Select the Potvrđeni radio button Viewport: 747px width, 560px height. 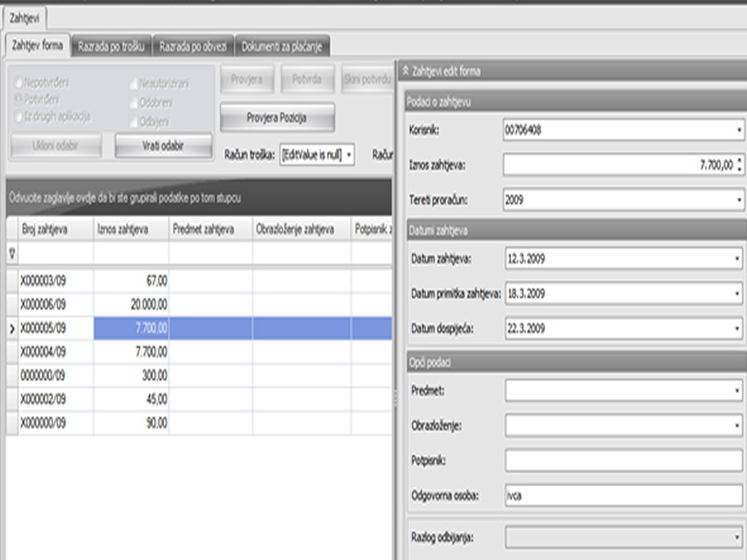[x=19, y=99]
